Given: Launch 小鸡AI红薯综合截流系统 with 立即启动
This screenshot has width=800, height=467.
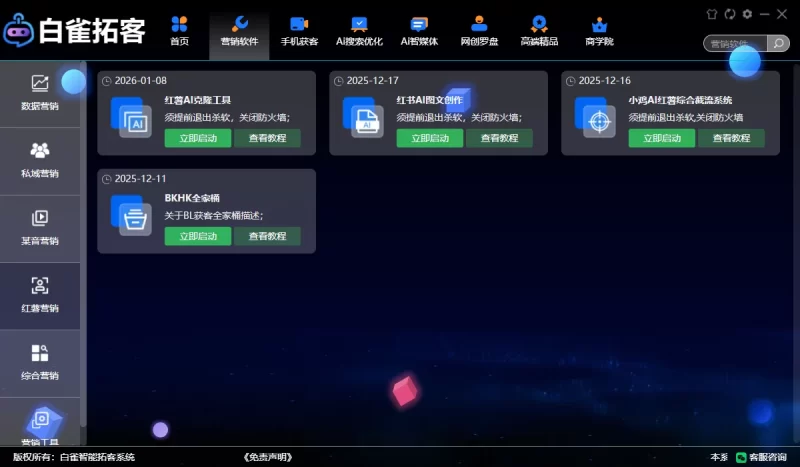Looking at the screenshot, I should [662, 138].
